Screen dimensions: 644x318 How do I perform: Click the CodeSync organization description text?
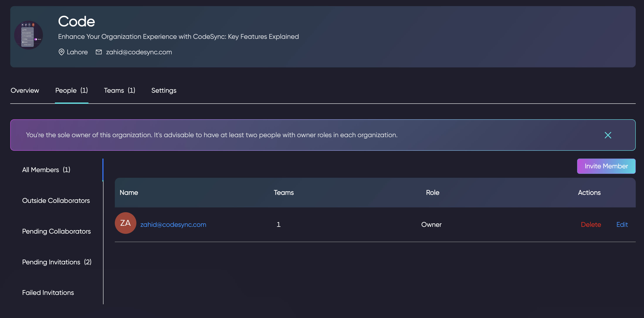coord(178,36)
